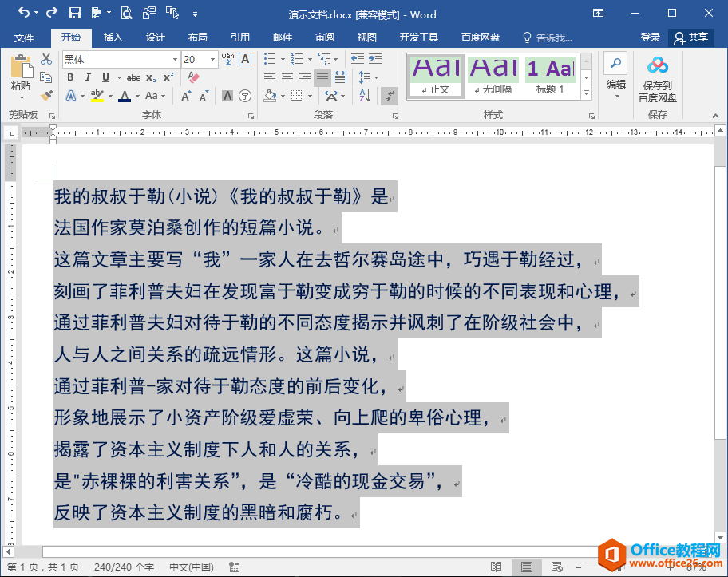The image size is (728, 577).
Task: Click the language indicator 中文(中国)
Action: point(192,567)
